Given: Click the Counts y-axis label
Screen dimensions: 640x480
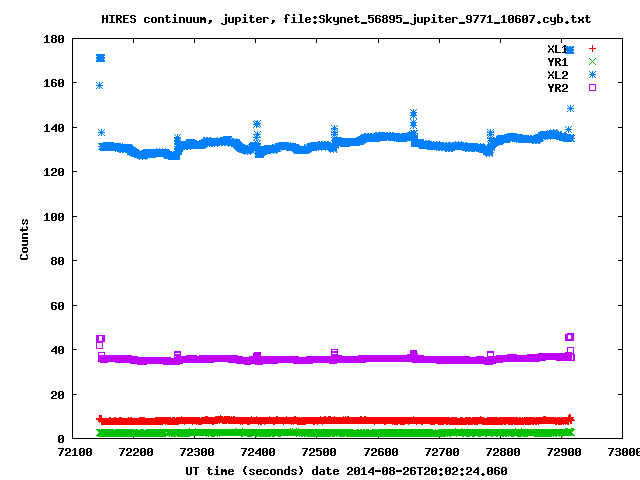Looking at the screenshot, I should point(24,239).
